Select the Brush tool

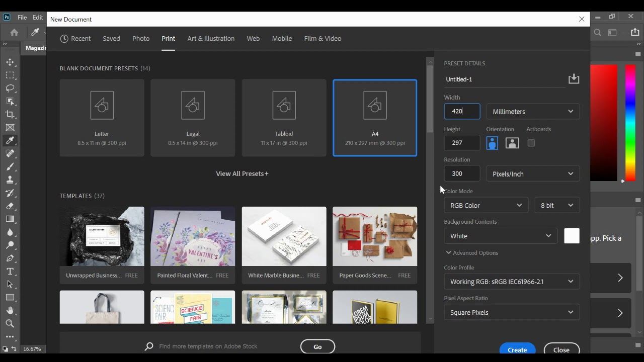coord(10,166)
